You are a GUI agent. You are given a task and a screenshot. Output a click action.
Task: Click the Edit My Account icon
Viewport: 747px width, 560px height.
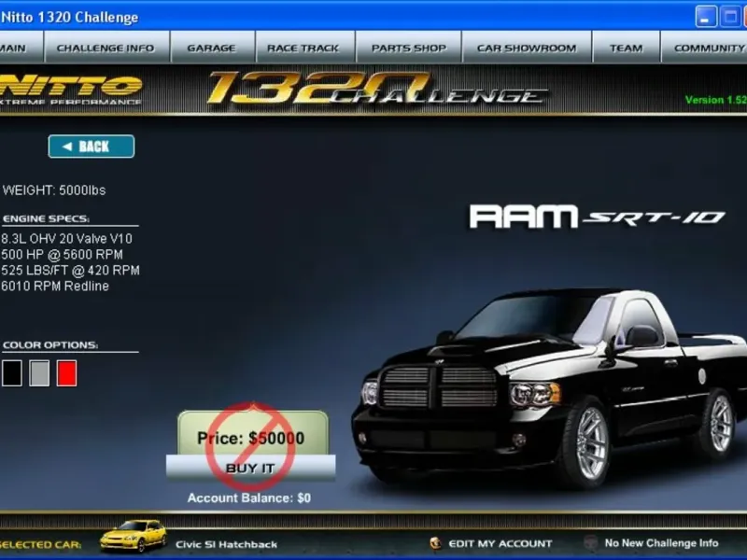point(435,543)
